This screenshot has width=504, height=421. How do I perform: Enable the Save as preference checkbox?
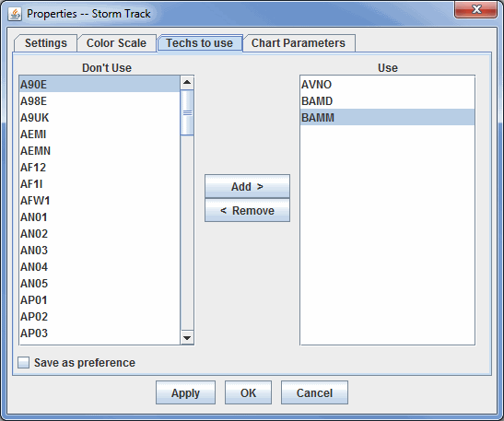point(23,363)
